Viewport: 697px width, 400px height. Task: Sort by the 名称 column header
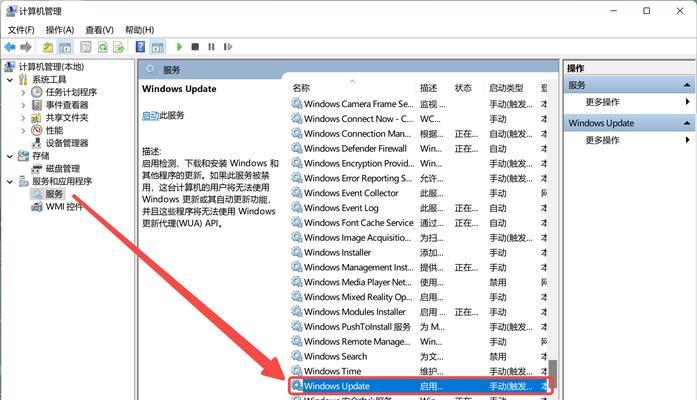301,88
